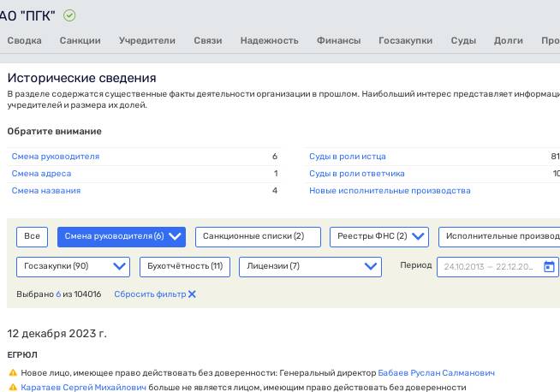Image resolution: width=560 pixels, height=392 pixels.
Task: Open the calendar icon in period field
Action: point(549,266)
